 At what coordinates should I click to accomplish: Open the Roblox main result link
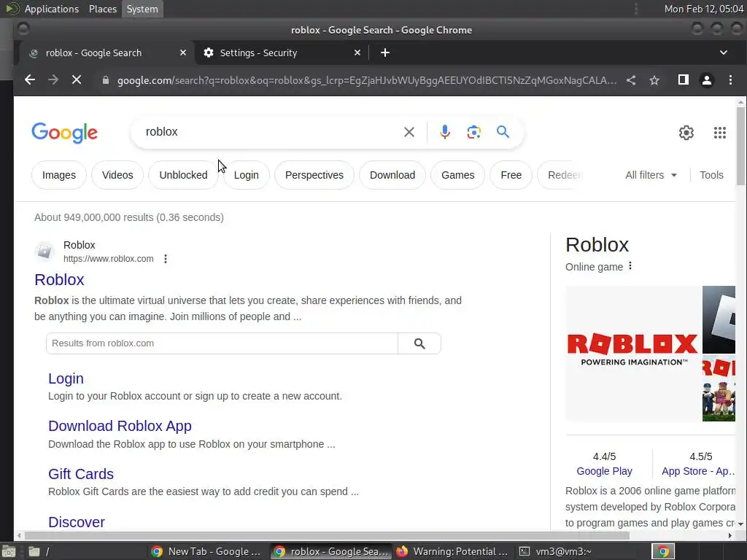pyautogui.click(x=59, y=280)
